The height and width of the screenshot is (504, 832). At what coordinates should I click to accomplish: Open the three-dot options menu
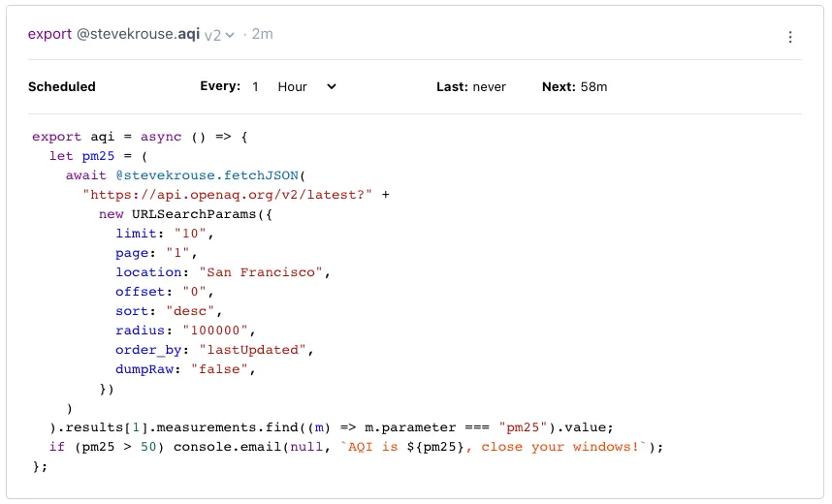coord(790,37)
